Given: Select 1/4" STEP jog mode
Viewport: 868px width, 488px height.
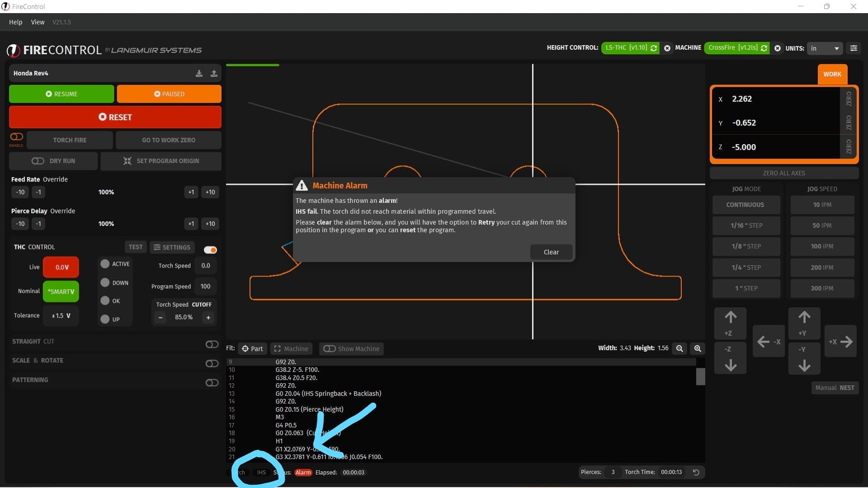Looking at the screenshot, I should pyautogui.click(x=746, y=267).
